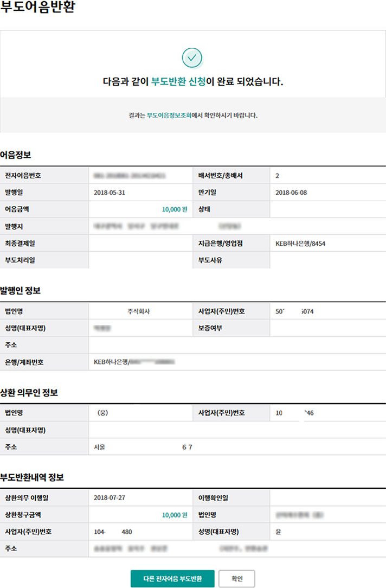Click the KEB하나은행/8454 지급은행 value
386x588 pixels.
point(300,244)
